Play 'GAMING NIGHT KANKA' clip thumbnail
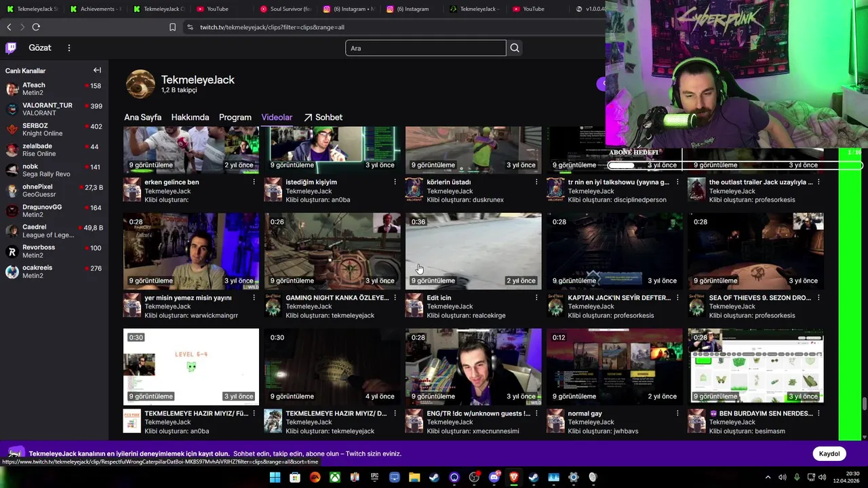This screenshot has height=488, width=868. point(332,251)
